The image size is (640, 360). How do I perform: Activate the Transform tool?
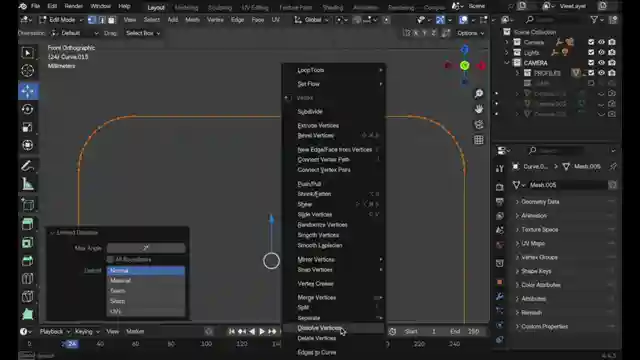tap(27, 145)
